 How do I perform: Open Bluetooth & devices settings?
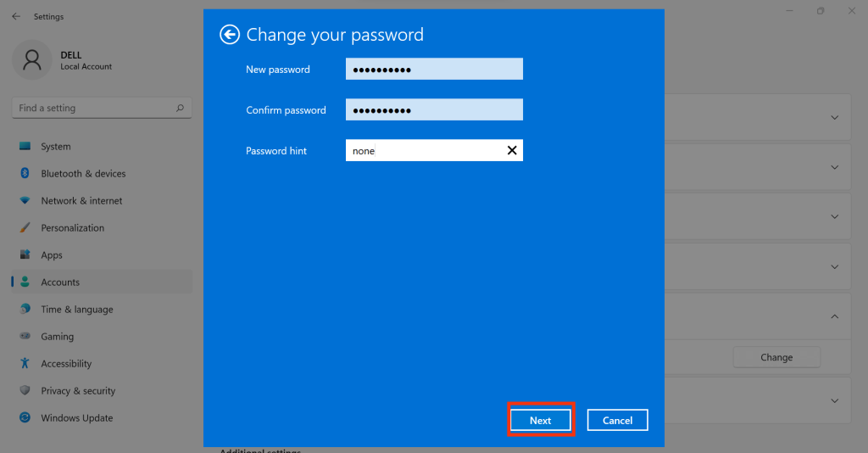pyautogui.click(x=102, y=173)
